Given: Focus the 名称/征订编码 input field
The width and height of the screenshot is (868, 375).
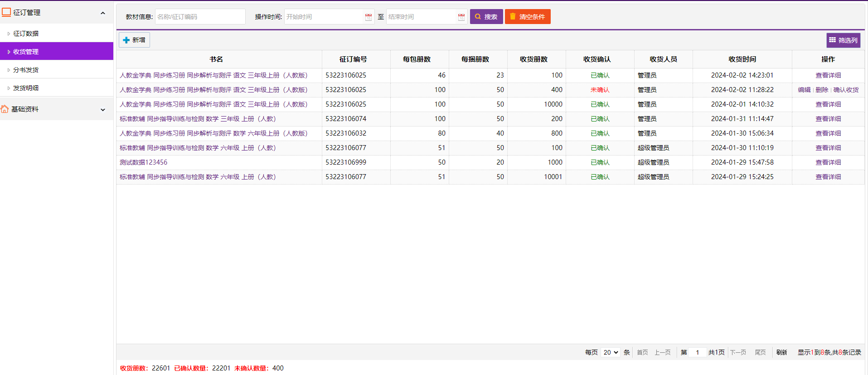Looking at the screenshot, I should (200, 17).
